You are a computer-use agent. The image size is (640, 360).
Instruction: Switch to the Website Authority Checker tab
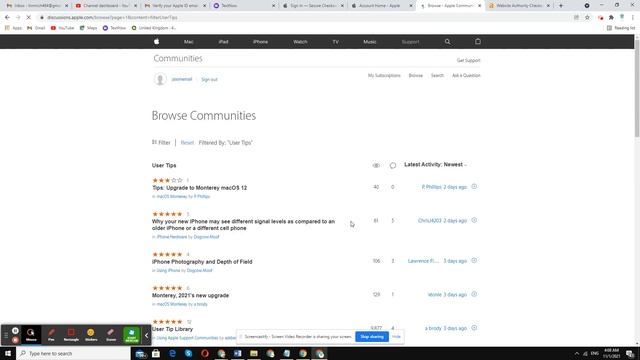(519, 6)
